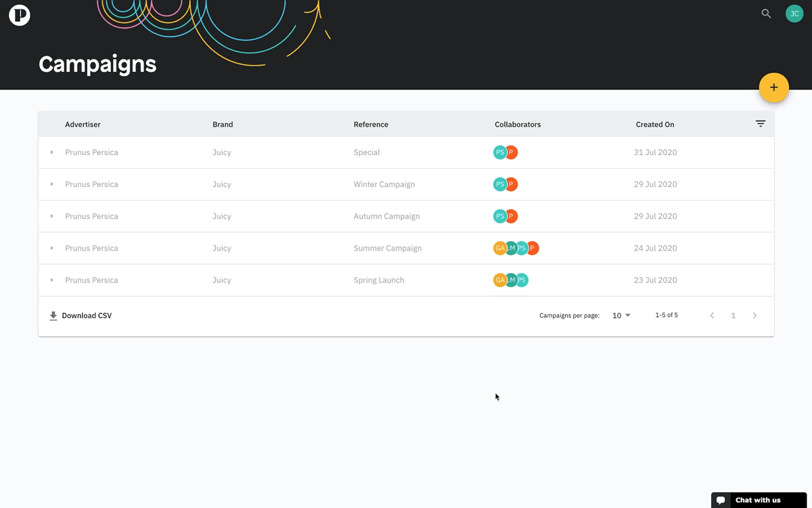
Task: Click status dot in Winter Campaign row
Action: pyautogui.click(x=52, y=184)
